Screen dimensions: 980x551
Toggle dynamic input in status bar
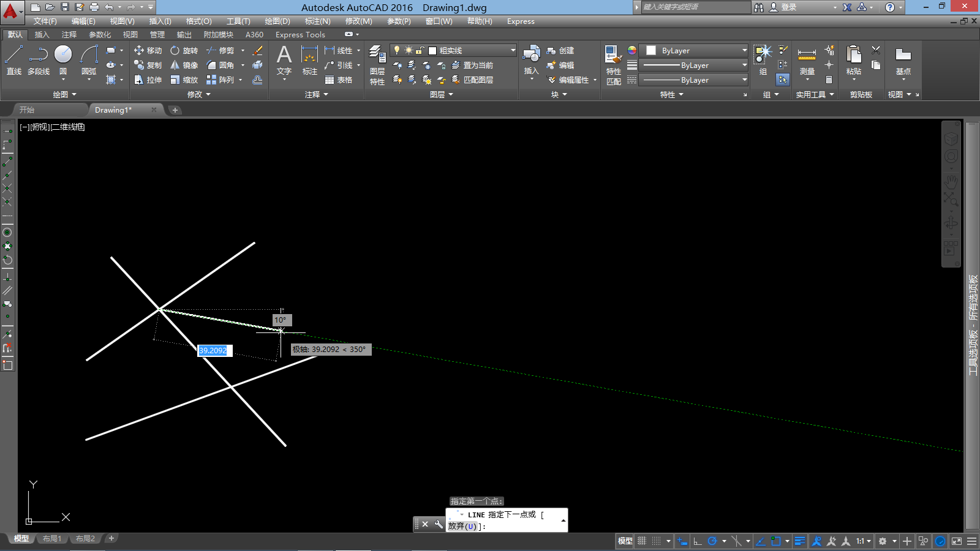pos(682,541)
